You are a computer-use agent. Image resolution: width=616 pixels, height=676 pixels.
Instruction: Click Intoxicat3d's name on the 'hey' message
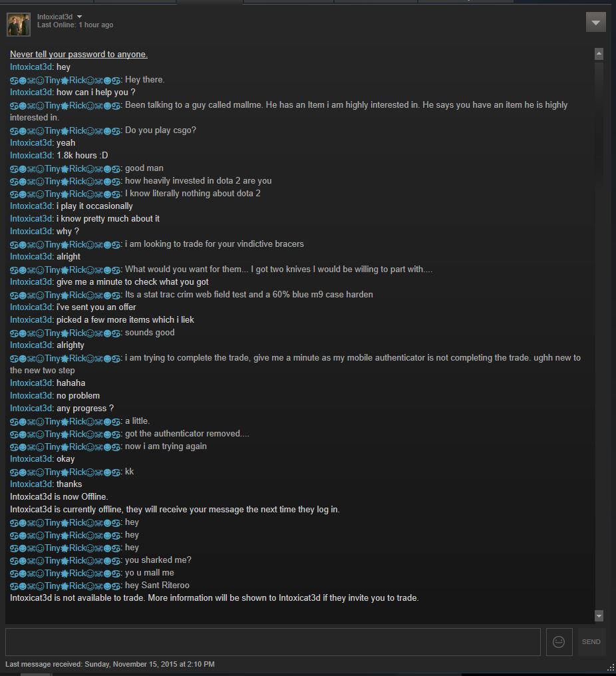31,67
